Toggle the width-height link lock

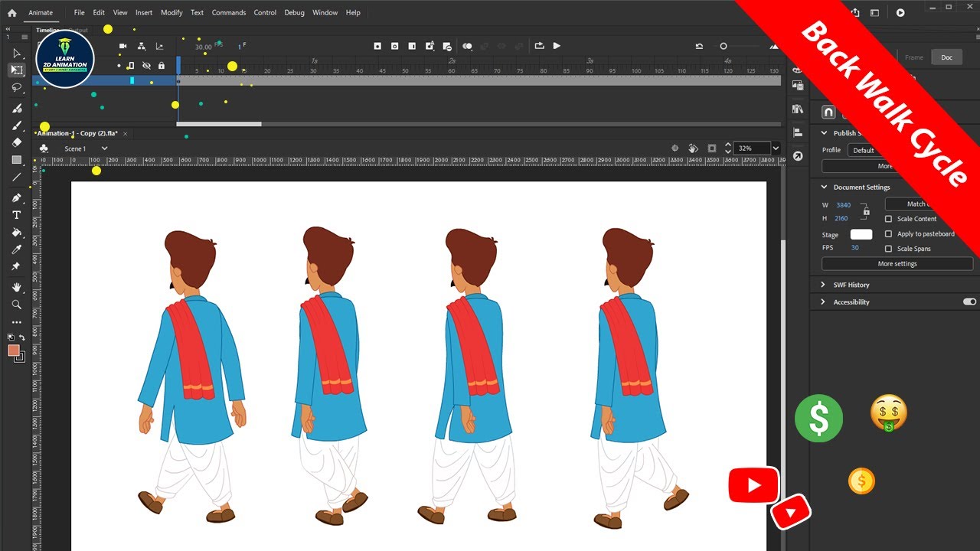coord(865,210)
